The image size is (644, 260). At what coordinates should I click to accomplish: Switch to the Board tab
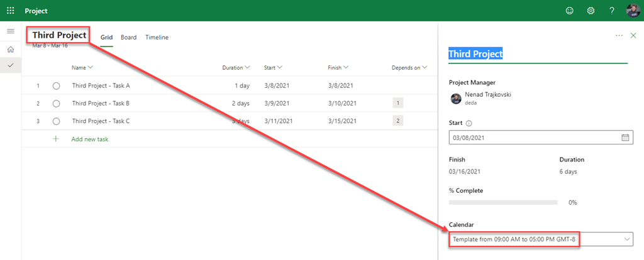point(128,38)
